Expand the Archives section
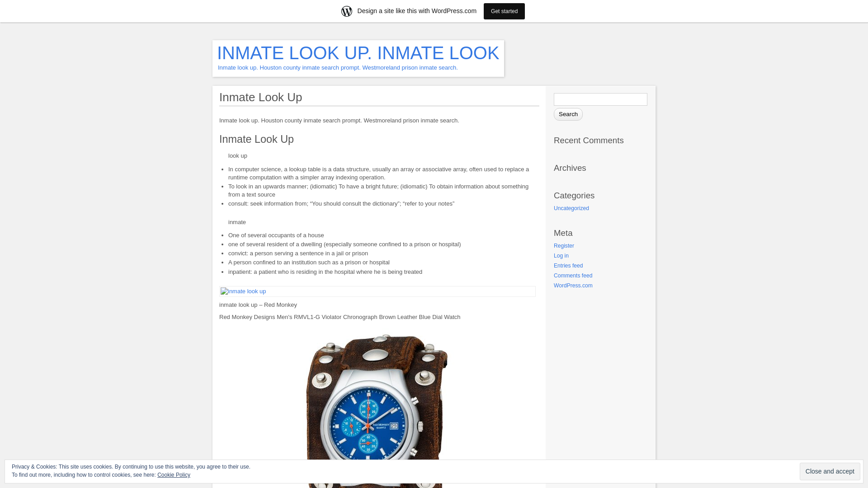Viewport: 868px width, 488px height. pos(569,168)
